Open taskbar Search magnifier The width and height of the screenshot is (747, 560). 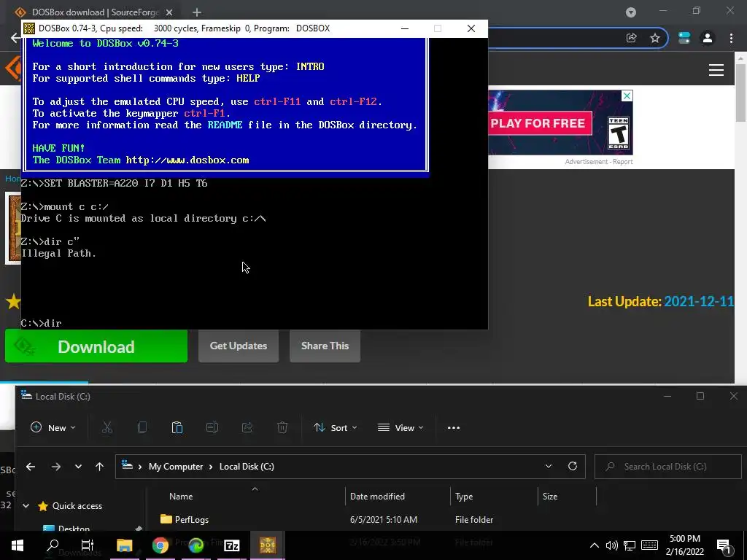53,545
